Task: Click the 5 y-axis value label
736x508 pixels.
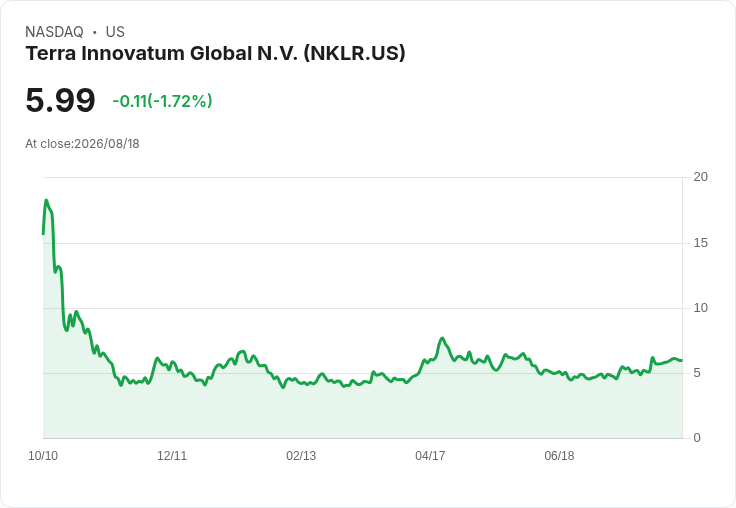Action: pyautogui.click(x=697, y=373)
